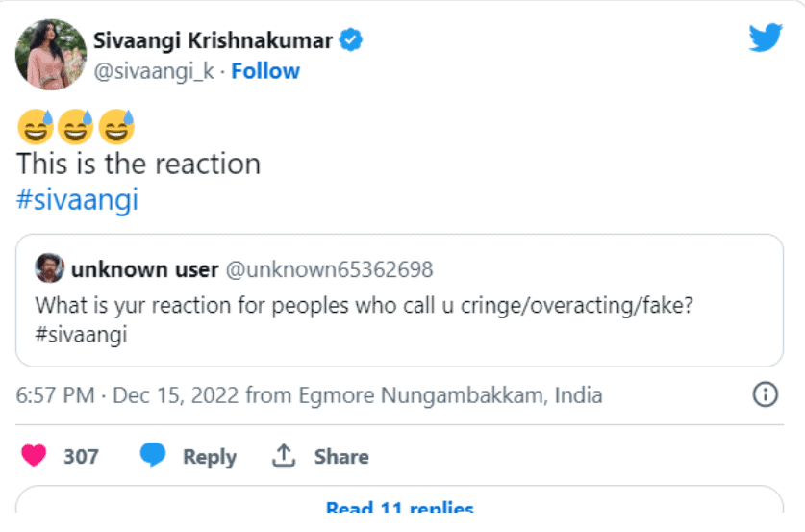Click the @sivaangi_k handle
The image size is (805, 532).
click(x=154, y=71)
